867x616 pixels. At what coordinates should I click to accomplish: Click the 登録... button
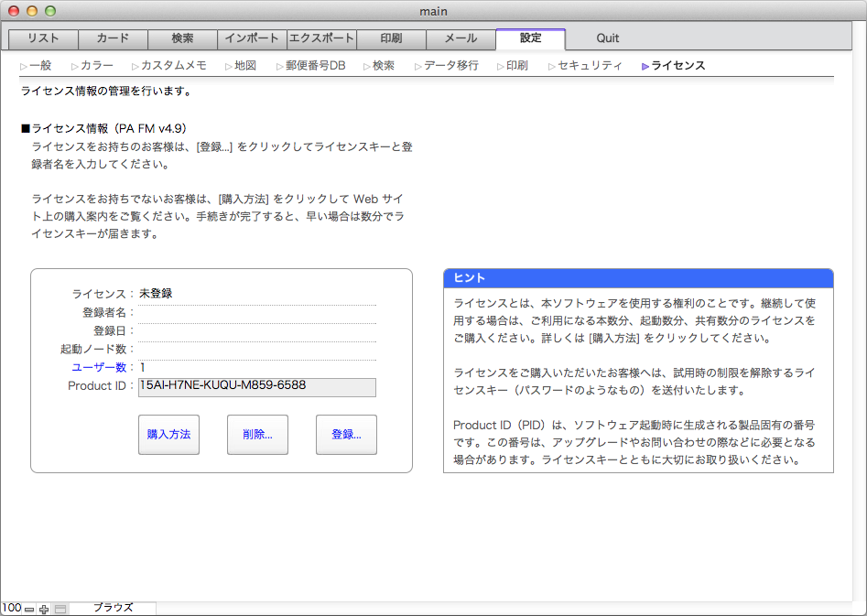(346, 435)
